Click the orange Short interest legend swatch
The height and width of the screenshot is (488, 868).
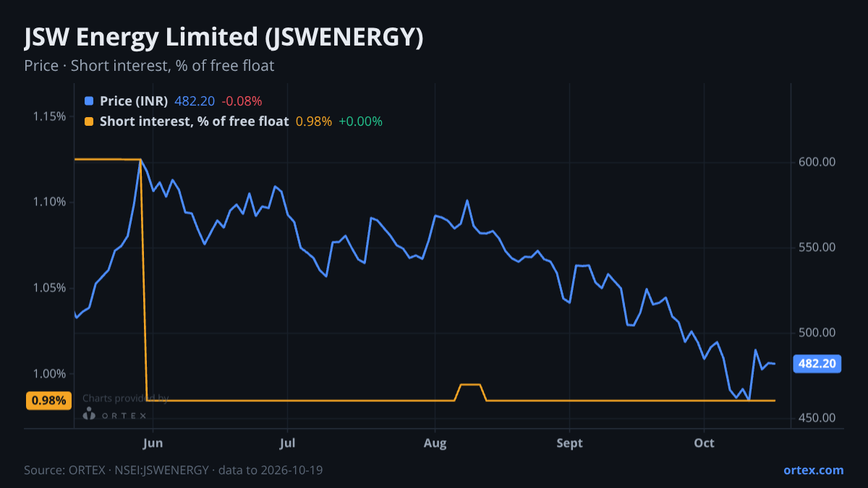click(89, 121)
